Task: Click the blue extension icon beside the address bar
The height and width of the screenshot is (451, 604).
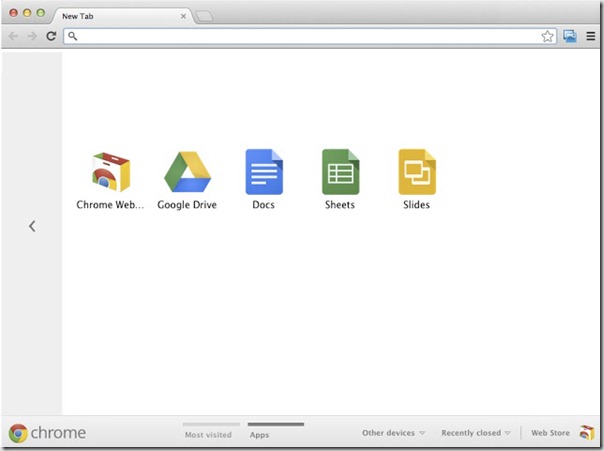Action: pos(570,36)
